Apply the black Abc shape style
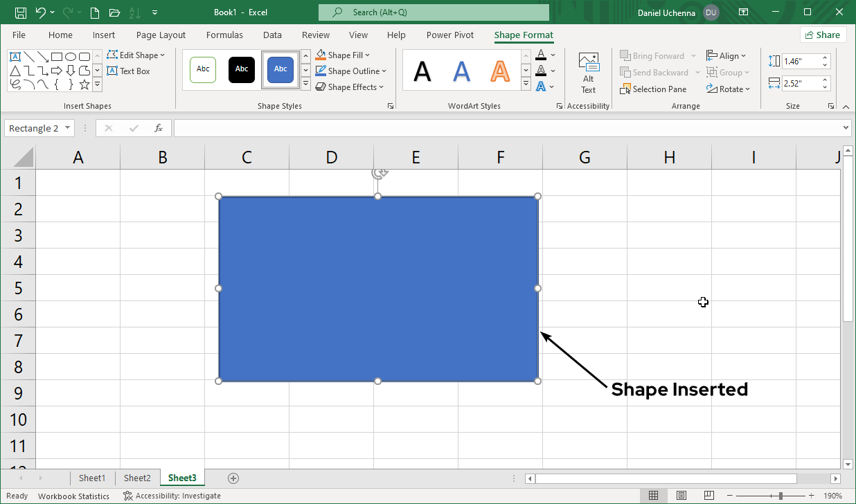This screenshot has width=856, height=504. [x=242, y=69]
